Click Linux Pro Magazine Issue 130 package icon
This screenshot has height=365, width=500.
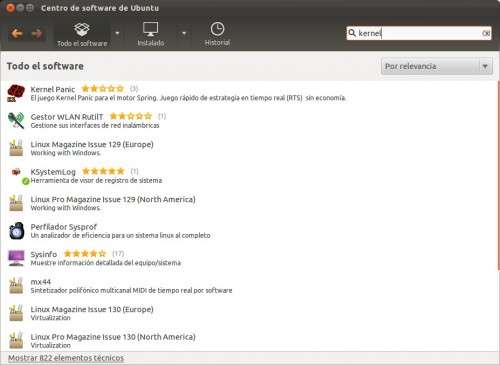(16, 340)
